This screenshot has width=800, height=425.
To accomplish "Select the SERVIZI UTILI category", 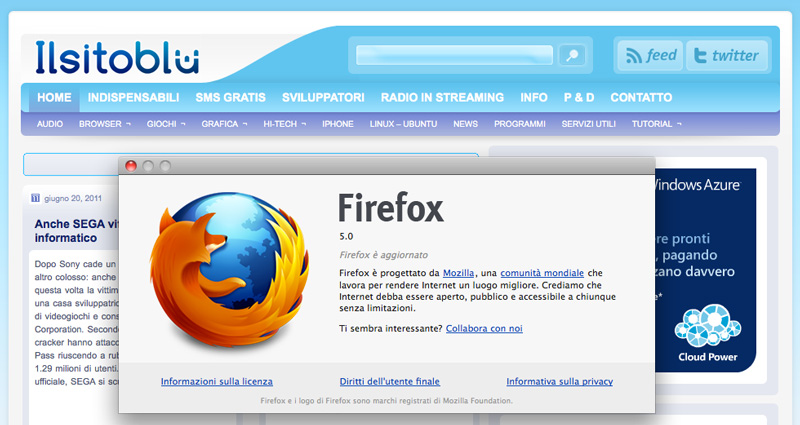I will click(588, 124).
